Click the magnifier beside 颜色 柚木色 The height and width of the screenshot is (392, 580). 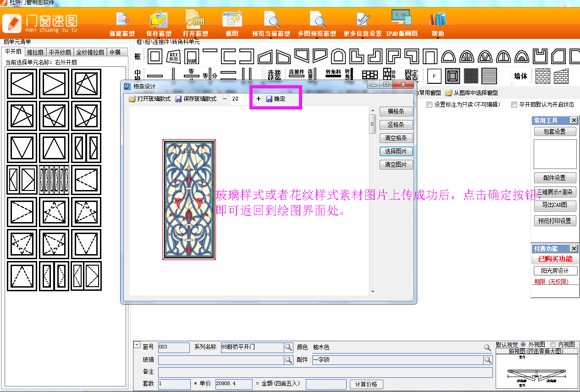[488, 348]
